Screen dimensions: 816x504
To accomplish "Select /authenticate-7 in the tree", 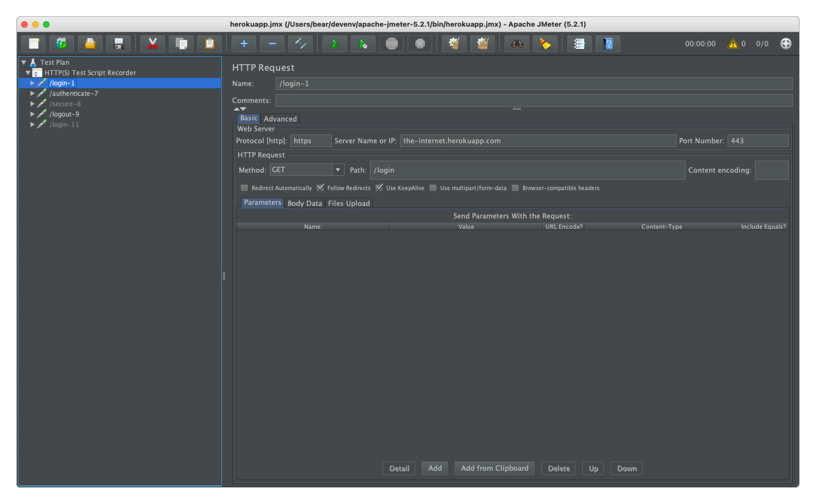I will click(x=74, y=93).
